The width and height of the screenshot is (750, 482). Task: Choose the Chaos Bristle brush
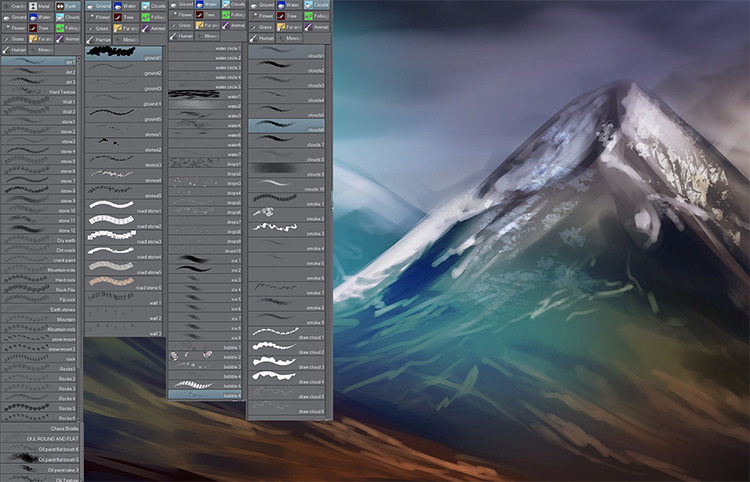(40, 428)
